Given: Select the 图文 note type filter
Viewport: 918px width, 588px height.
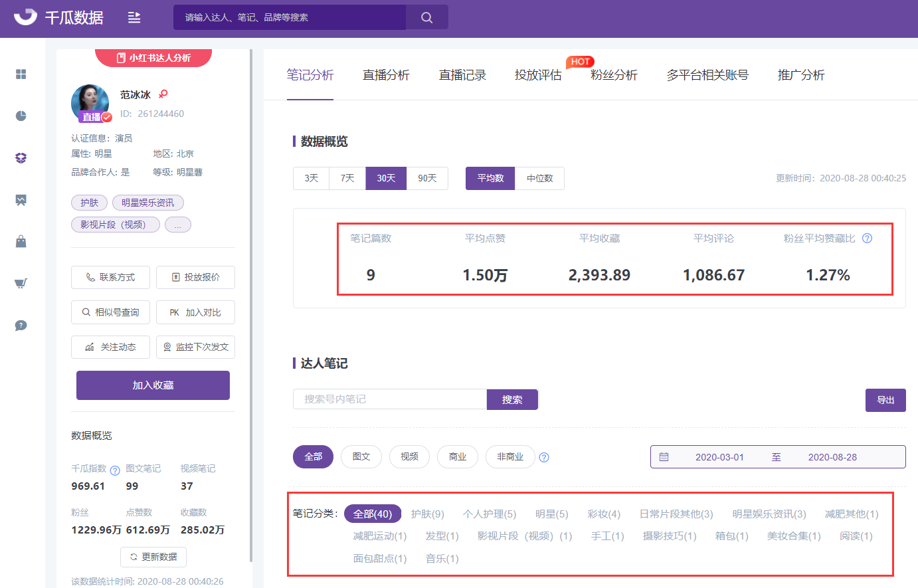Looking at the screenshot, I should (x=361, y=456).
